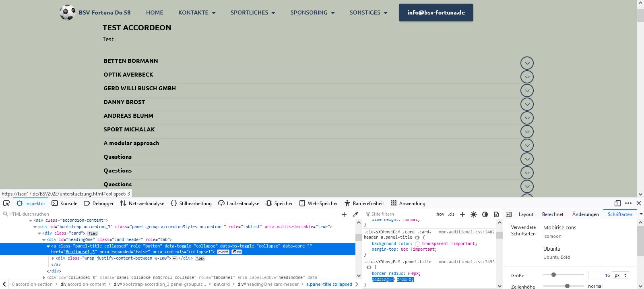Click the HOME navigation link

[155, 12]
